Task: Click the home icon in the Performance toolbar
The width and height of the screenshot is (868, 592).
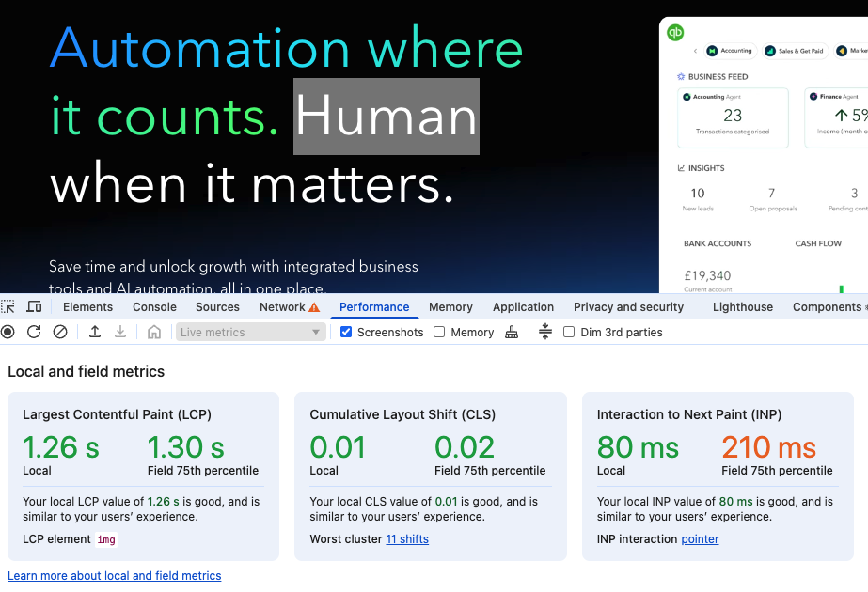Action: (153, 332)
